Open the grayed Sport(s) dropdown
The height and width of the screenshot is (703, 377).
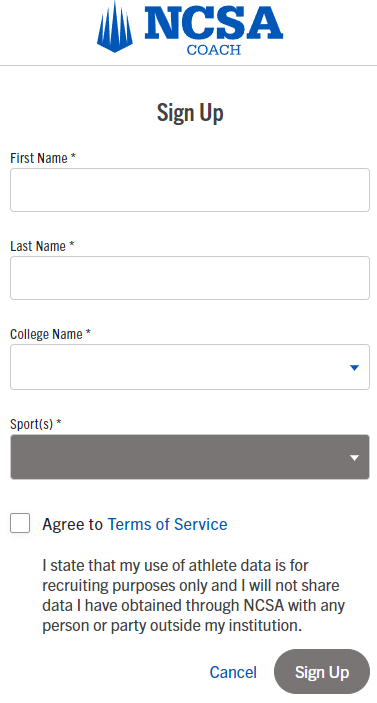(190, 457)
